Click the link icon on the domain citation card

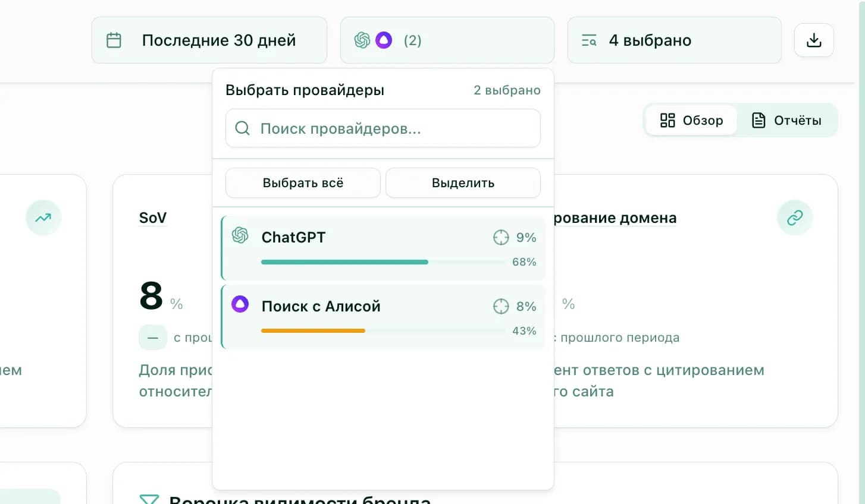(x=795, y=218)
